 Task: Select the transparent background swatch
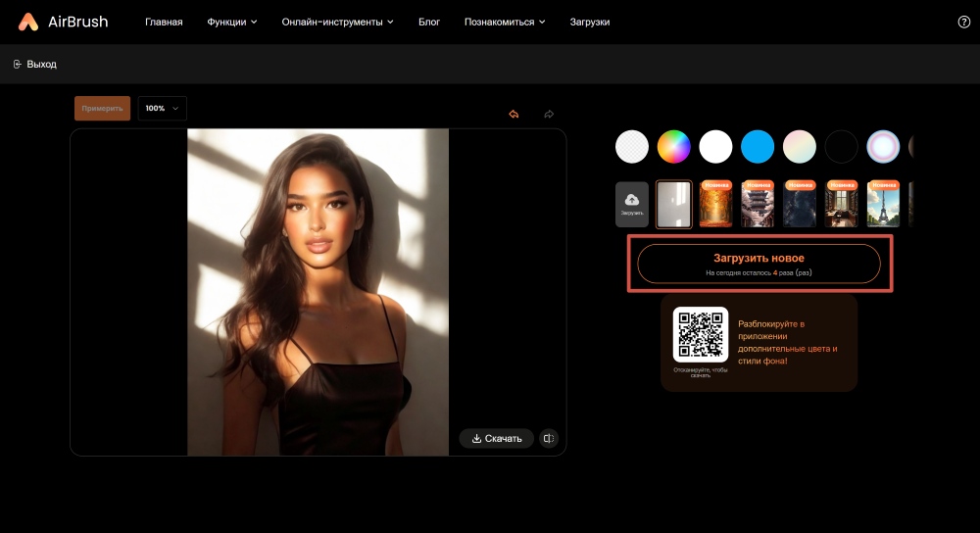[632, 147]
